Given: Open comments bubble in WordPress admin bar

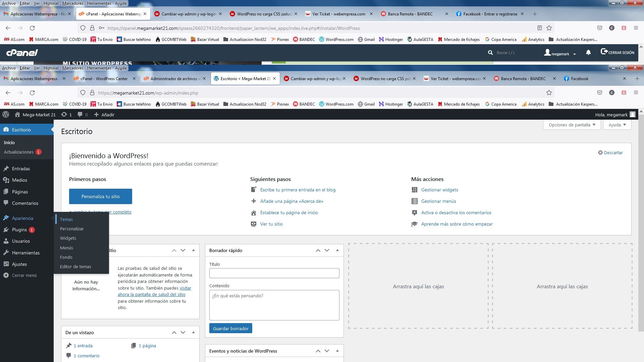Looking at the screenshot, I should tap(83, 115).
